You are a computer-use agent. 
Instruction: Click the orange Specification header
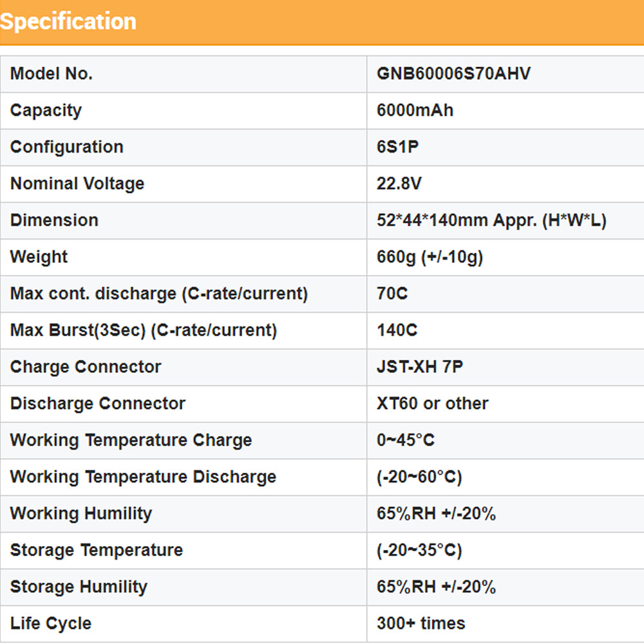68,21
